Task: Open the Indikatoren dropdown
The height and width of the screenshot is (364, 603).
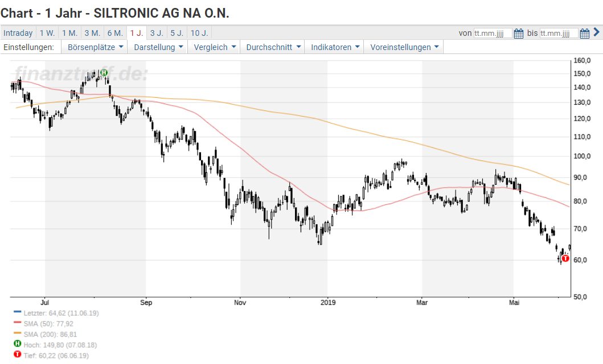Action: 335,47
